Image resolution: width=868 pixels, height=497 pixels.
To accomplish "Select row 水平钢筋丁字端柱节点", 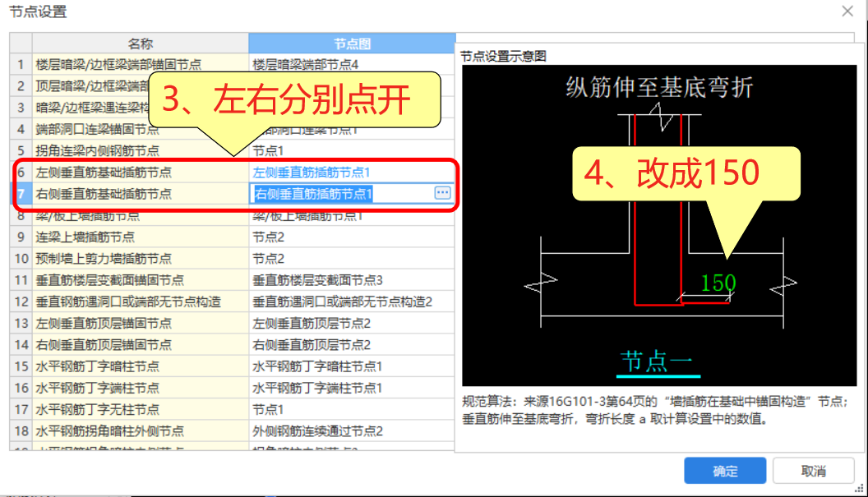I will click(x=141, y=388).
